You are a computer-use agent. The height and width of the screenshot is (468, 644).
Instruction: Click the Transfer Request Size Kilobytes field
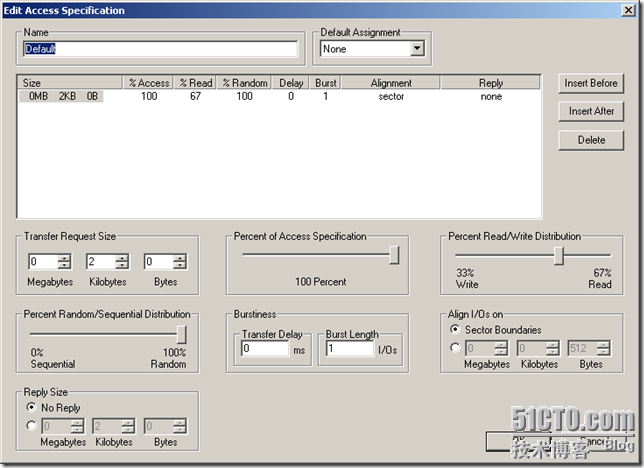(101, 261)
